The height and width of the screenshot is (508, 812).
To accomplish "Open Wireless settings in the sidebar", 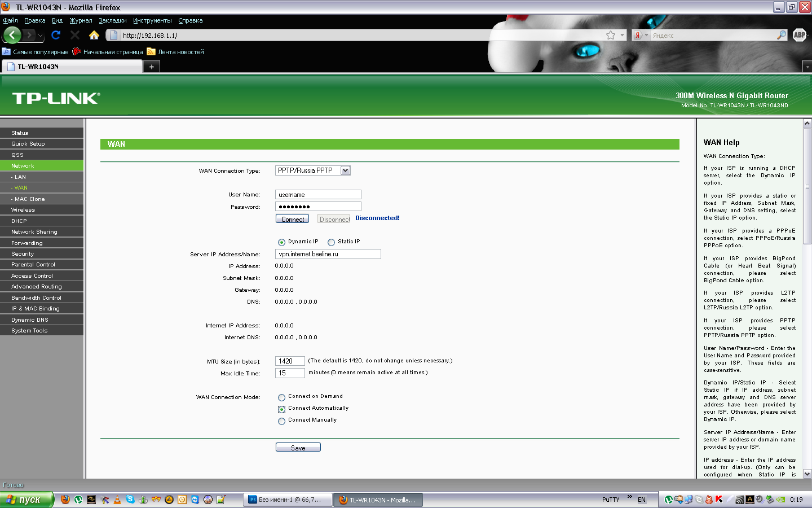I will coord(42,210).
